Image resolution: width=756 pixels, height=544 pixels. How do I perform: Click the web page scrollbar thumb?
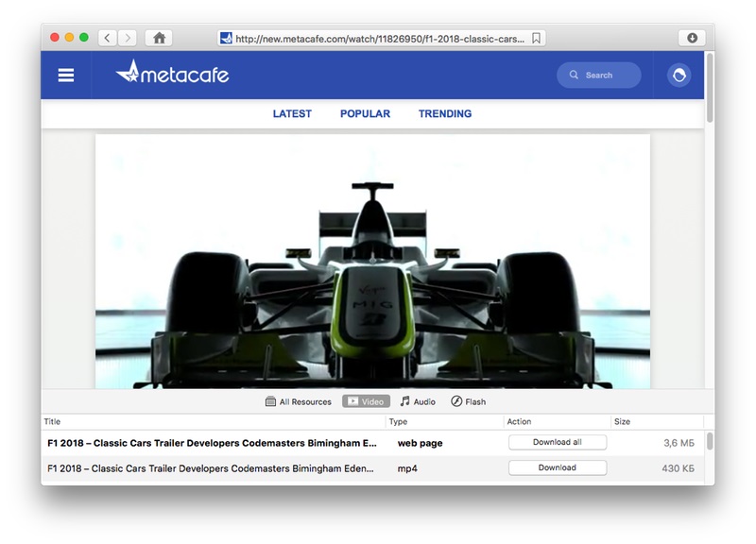tap(710, 88)
